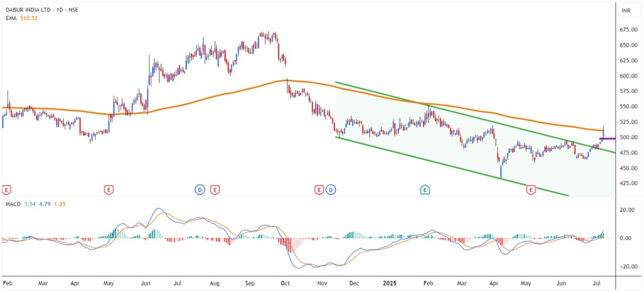Viewport: 644px width, 291px height.
Task: Open the earnings marker above May 2024
Action: click(108, 190)
